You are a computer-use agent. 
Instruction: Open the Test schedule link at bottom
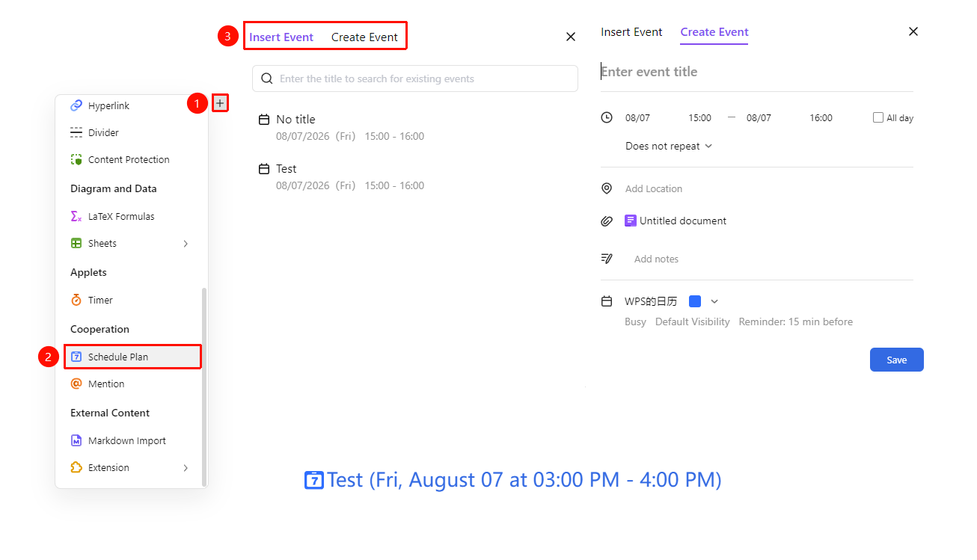point(512,480)
